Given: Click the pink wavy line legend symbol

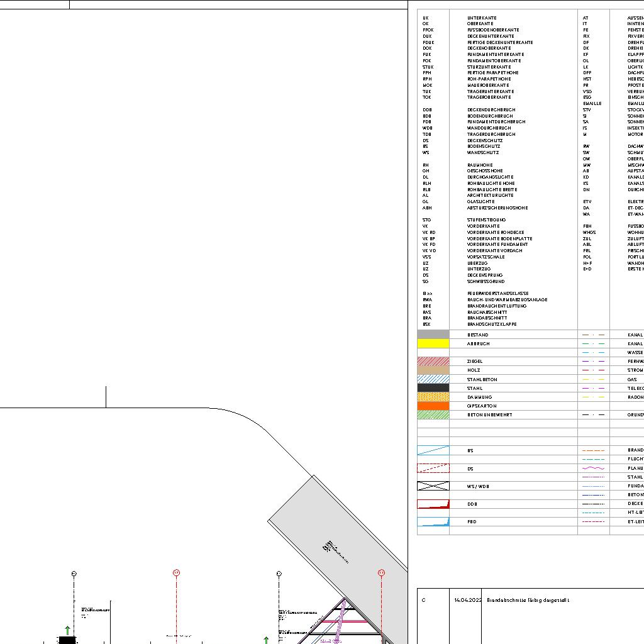Looking at the screenshot, I should coord(593,468).
